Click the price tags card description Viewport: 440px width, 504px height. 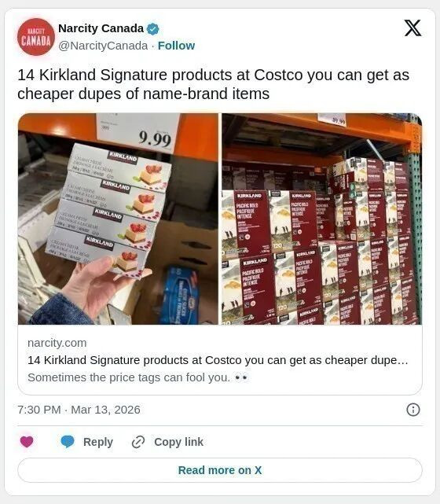138,377
